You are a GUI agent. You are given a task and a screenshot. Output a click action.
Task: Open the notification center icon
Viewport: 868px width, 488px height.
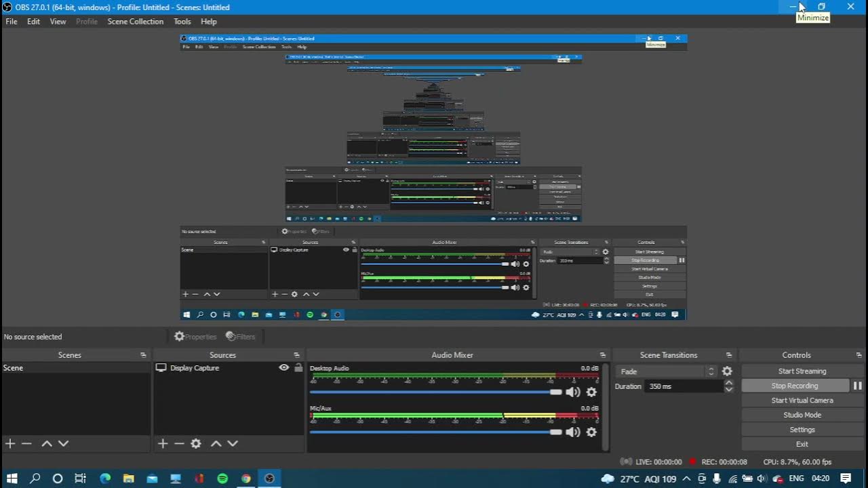click(846, 479)
